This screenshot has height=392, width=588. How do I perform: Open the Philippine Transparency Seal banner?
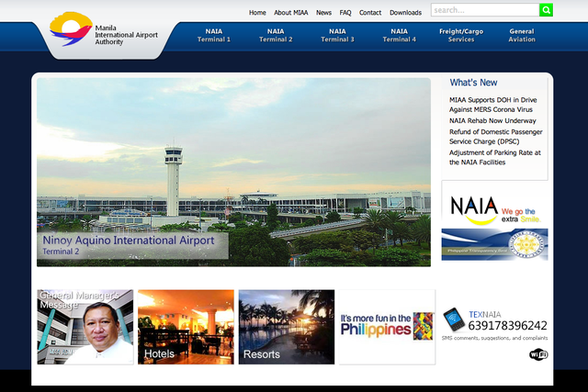click(494, 244)
